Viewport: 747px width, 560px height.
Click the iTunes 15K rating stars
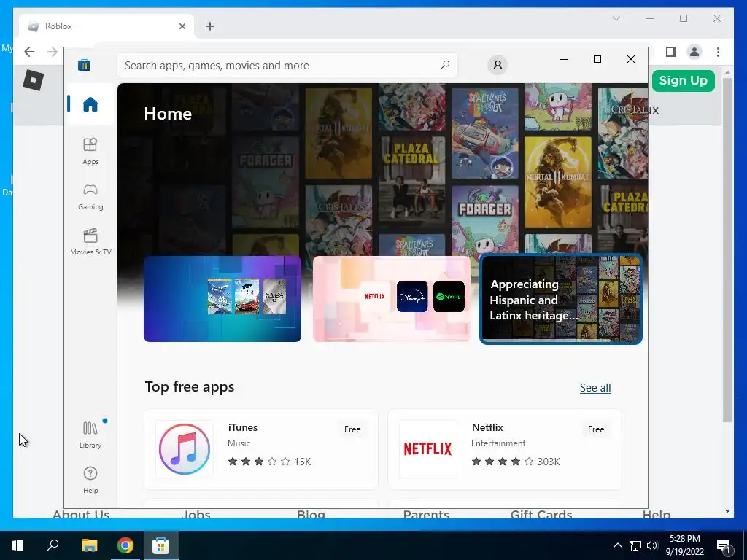coord(269,462)
